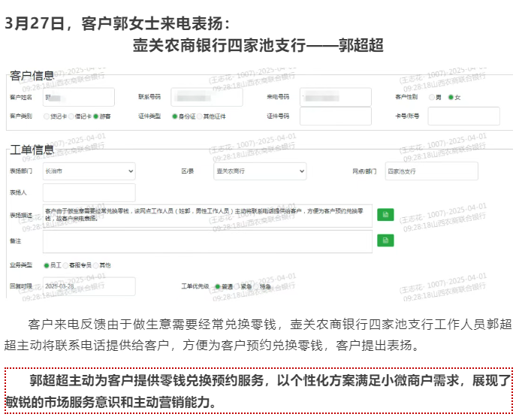Click the 网点/部门 field with 四家池支行

431,171
